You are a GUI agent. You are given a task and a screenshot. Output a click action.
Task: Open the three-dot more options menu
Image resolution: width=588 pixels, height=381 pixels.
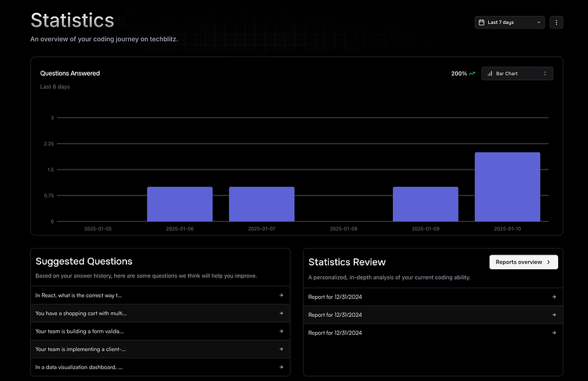point(556,22)
